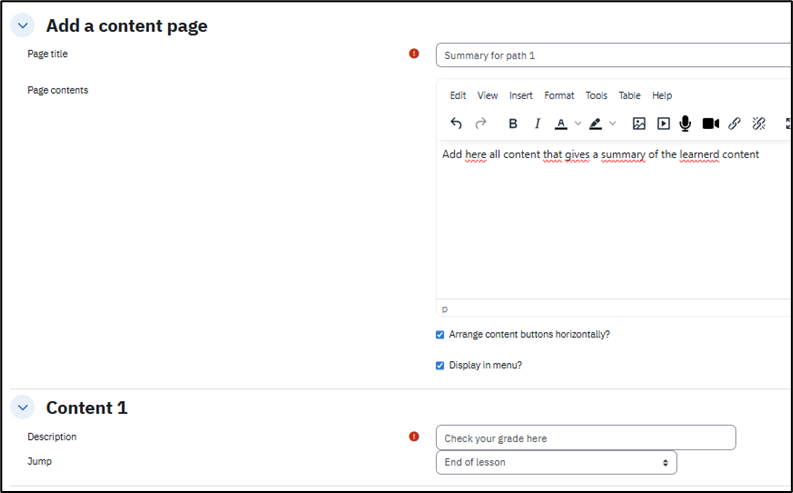Toggle bold formatting
This screenshot has height=493, width=793.
click(513, 124)
